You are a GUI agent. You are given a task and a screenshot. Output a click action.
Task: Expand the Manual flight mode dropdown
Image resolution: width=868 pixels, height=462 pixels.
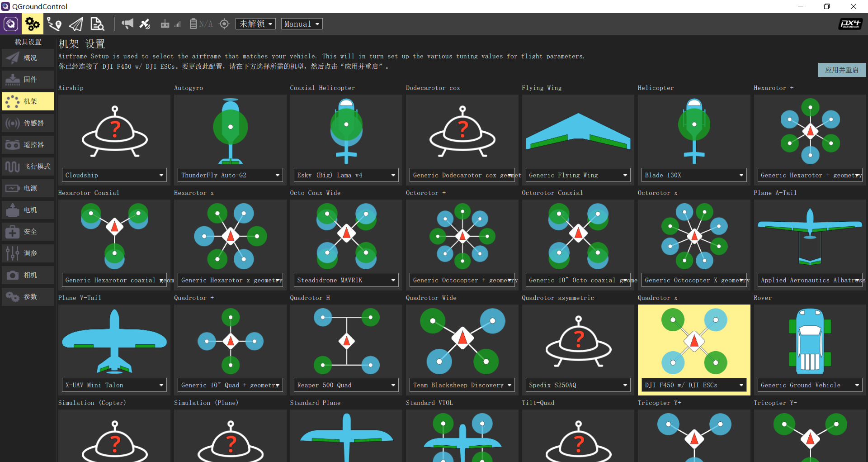[x=302, y=24]
